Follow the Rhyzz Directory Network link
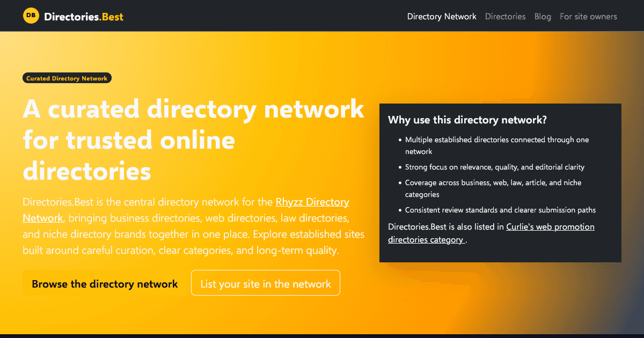This screenshot has width=644, height=338. (x=186, y=210)
